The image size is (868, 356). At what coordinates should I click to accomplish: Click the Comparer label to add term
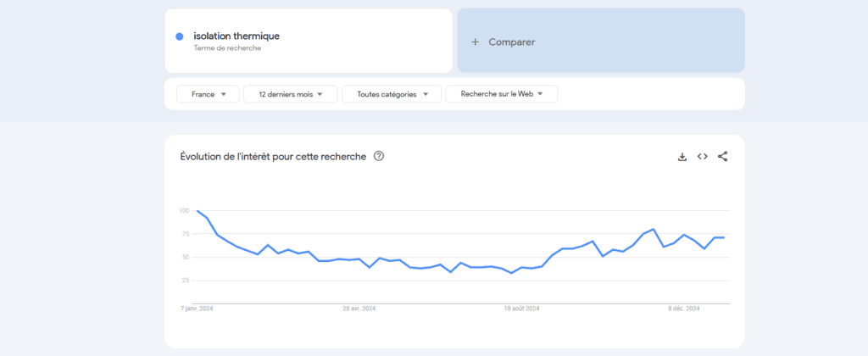click(512, 42)
